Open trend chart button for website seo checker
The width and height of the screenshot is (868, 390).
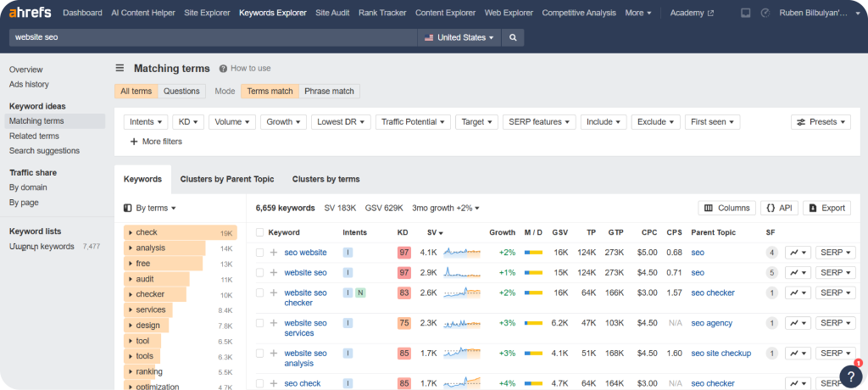(x=798, y=292)
